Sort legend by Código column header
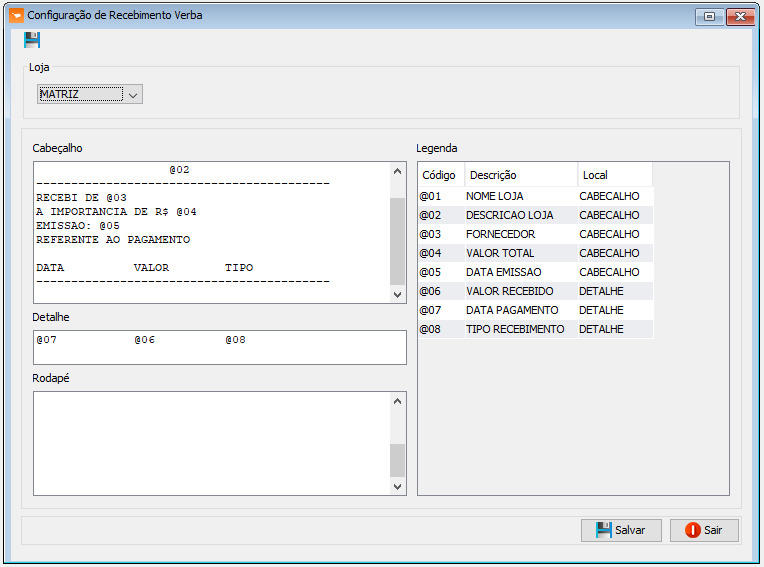Viewport: 764px width, 567px height. pos(440,175)
